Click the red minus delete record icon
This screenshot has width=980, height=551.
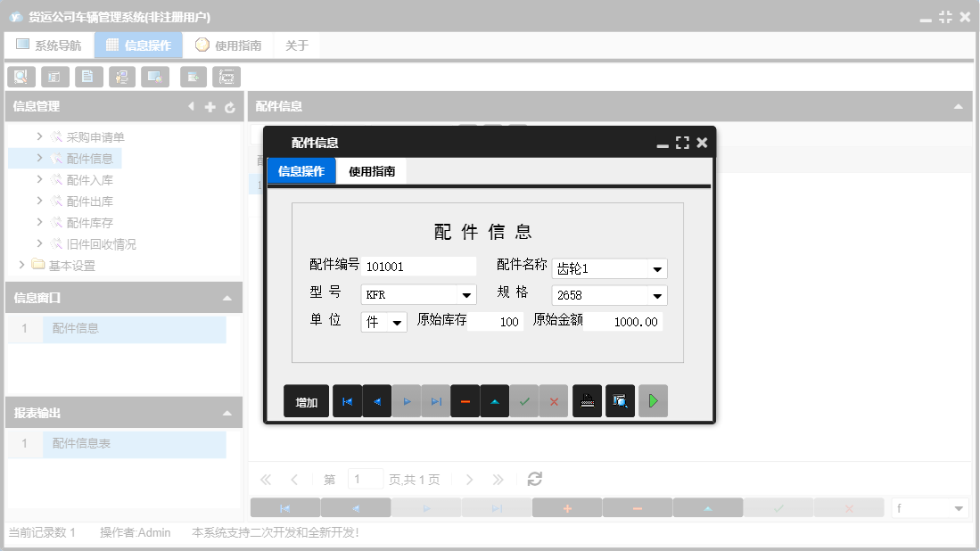[465, 400]
